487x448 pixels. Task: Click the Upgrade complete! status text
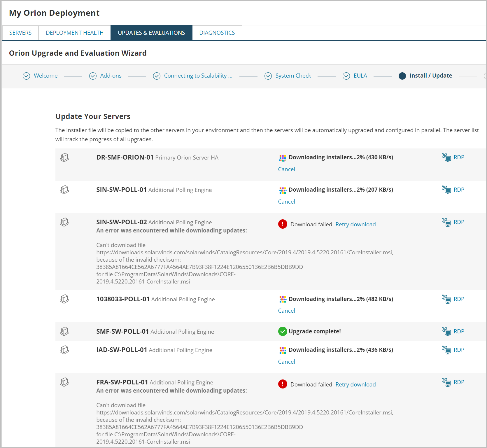315,331
